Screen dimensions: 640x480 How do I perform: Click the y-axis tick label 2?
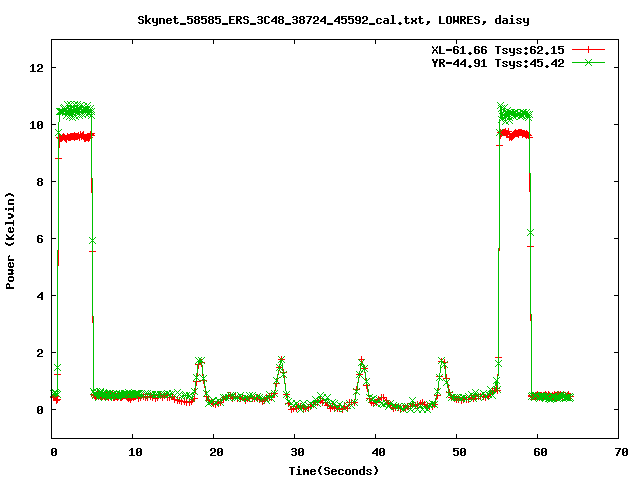(x=40, y=353)
